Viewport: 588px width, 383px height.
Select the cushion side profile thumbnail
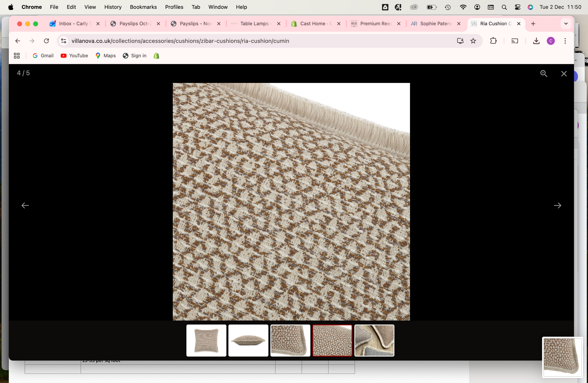point(248,340)
